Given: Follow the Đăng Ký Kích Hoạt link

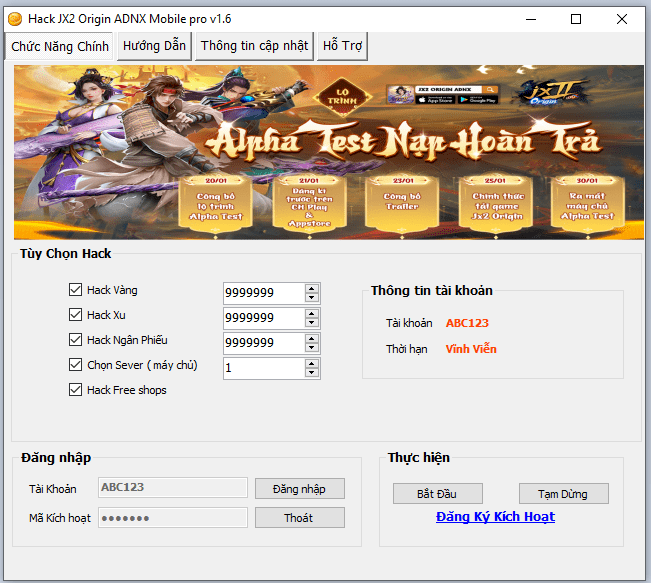Looking at the screenshot, I should [495, 517].
